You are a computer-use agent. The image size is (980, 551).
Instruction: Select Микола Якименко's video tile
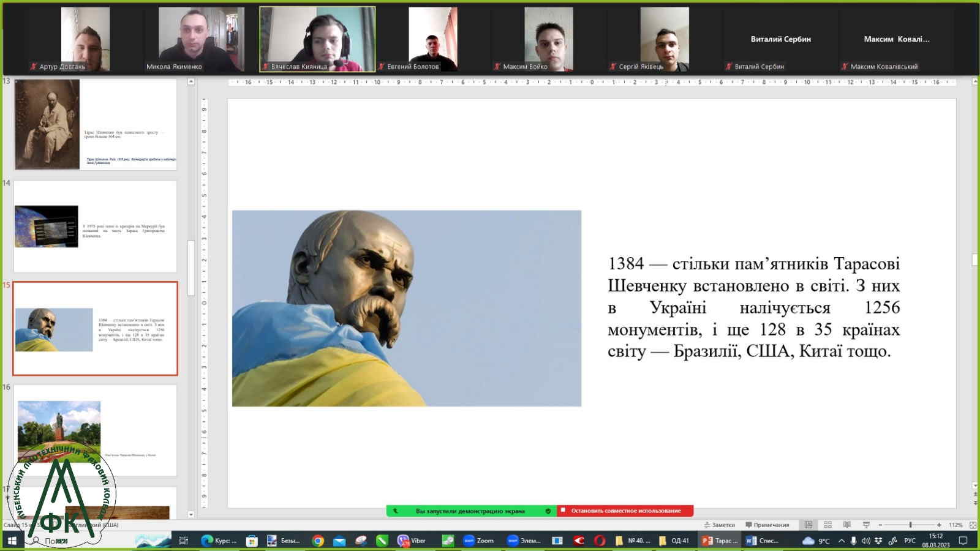pos(202,39)
